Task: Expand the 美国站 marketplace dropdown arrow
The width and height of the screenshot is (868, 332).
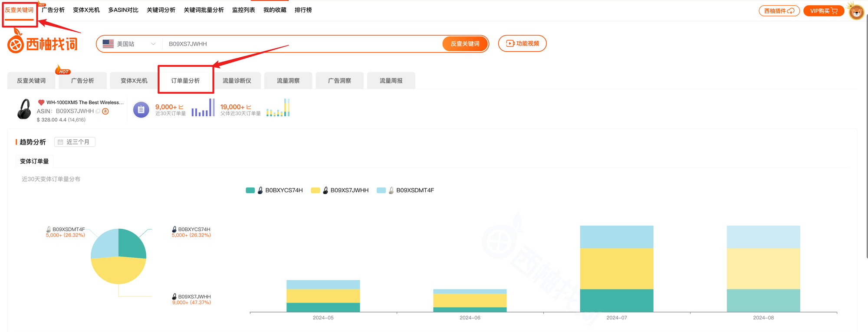Action: click(x=153, y=44)
